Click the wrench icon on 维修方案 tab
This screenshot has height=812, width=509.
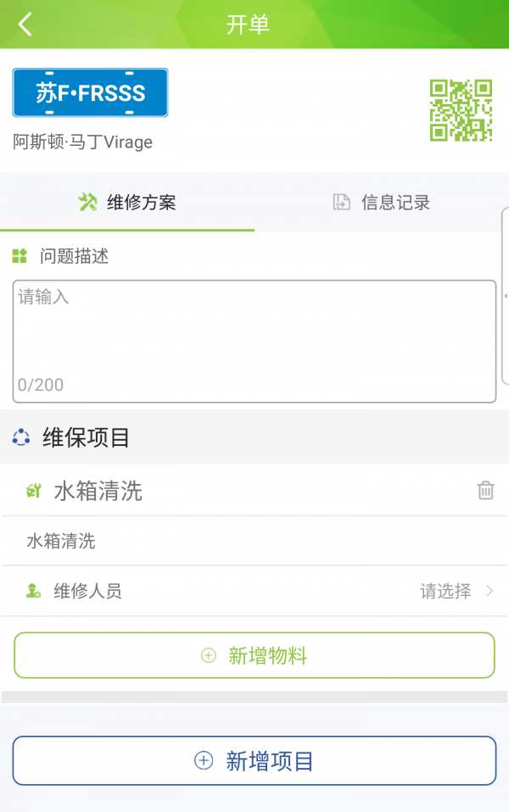(87, 203)
